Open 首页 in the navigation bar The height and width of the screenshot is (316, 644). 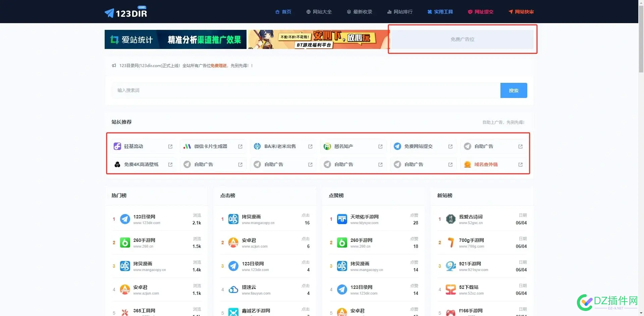point(283,12)
